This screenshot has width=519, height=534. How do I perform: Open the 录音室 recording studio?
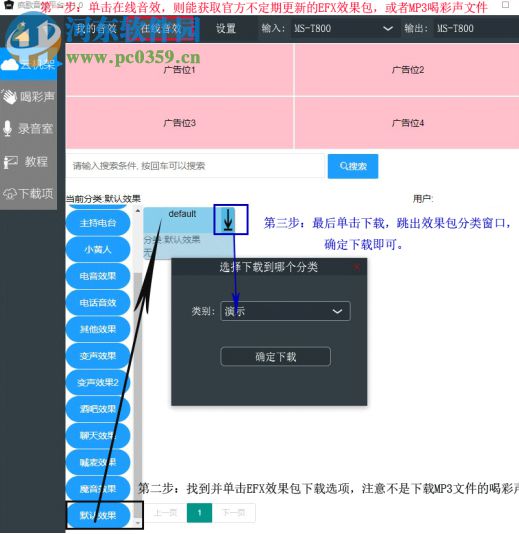[x=28, y=129]
